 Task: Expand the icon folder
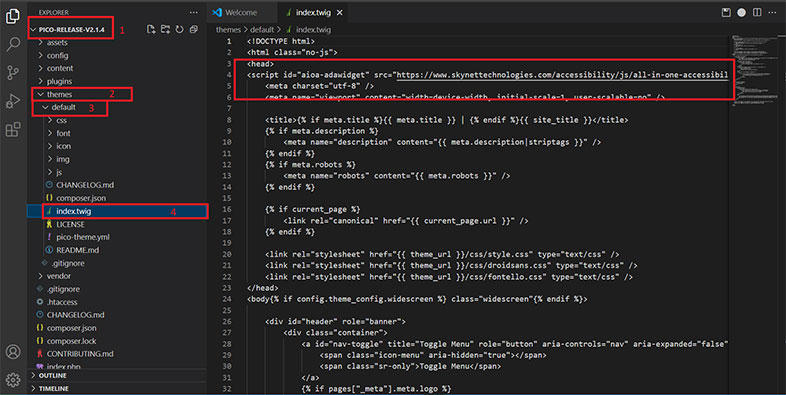(x=63, y=146)
